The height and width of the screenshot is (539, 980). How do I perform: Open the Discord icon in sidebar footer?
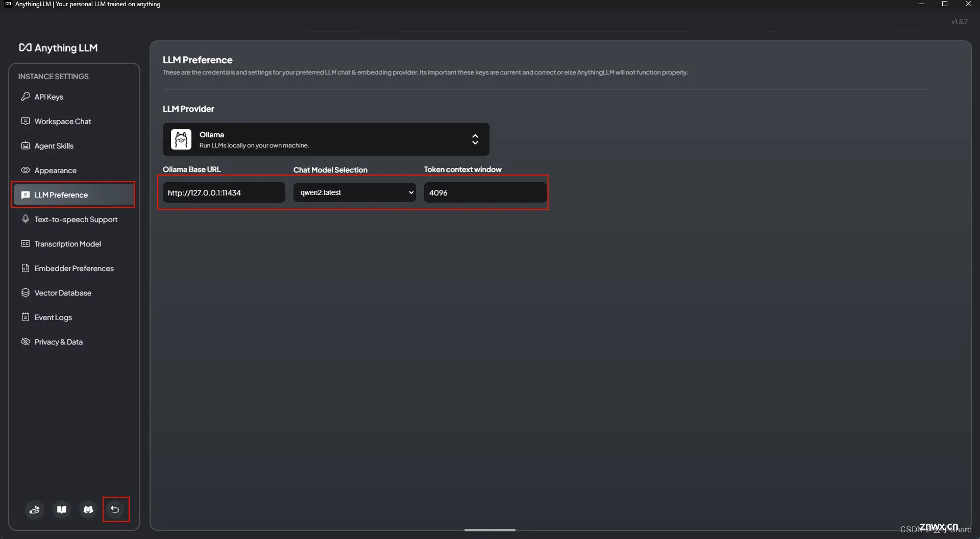[88, 509]
